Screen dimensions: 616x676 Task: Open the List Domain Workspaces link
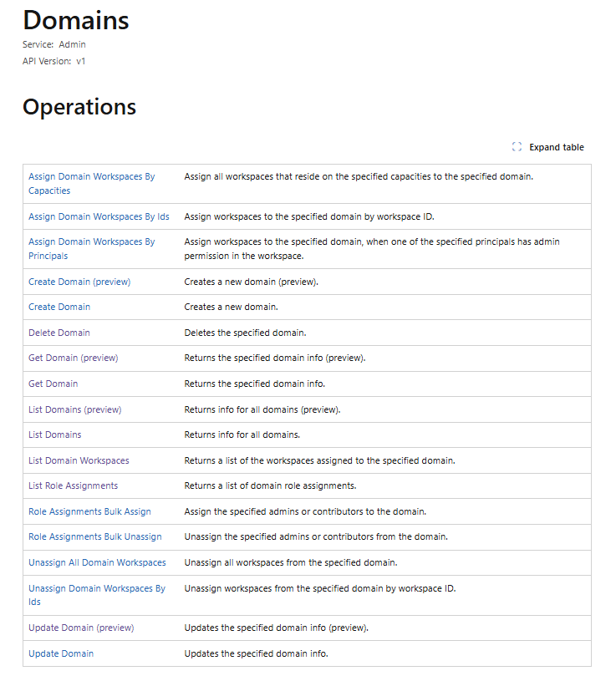pos(79,460)
